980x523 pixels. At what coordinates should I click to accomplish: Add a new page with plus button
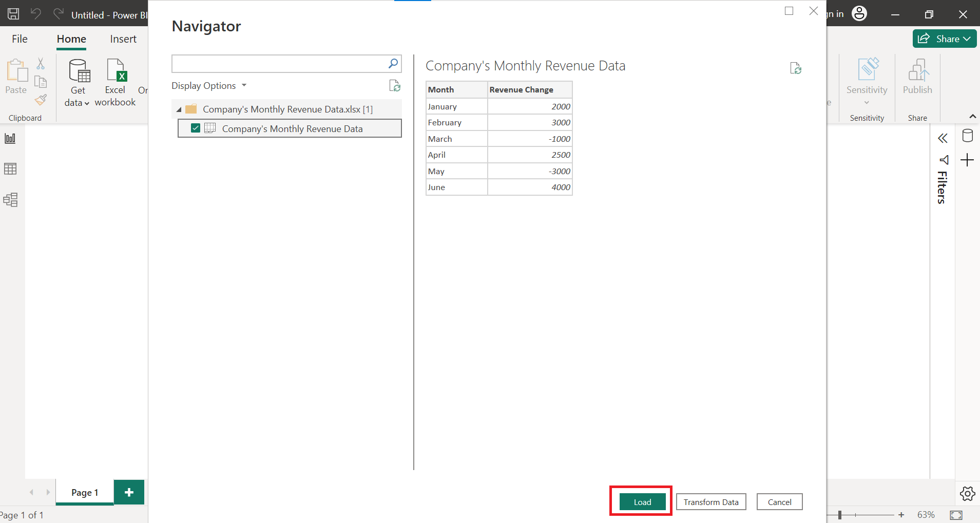tap(129, 492)
